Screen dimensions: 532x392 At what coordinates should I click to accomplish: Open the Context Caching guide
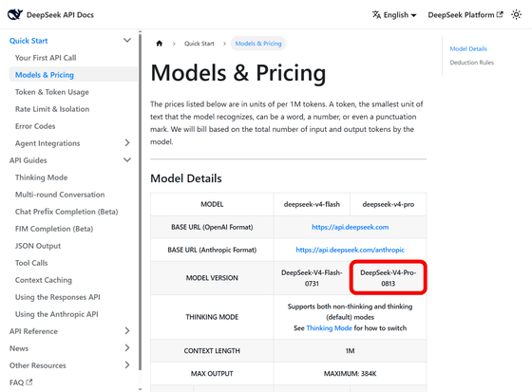tap(44, 280)
